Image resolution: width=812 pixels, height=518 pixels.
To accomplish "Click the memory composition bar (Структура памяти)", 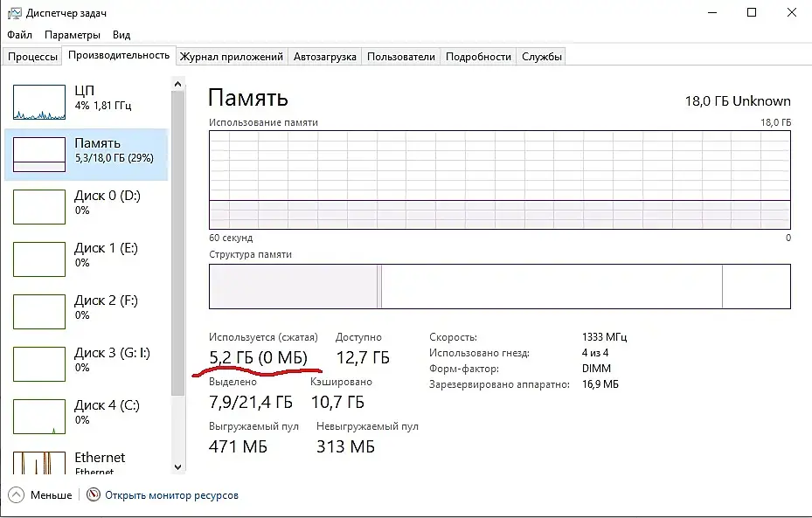I will pos(499,287).
